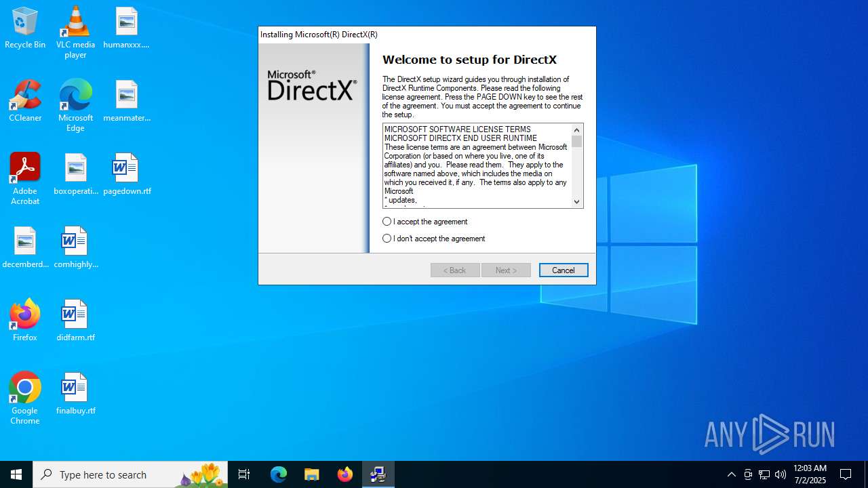Image resolution: width=868 pixels, height=488 pixels.
Task: Open the clock and date flyout
Action: pos(810,474)
